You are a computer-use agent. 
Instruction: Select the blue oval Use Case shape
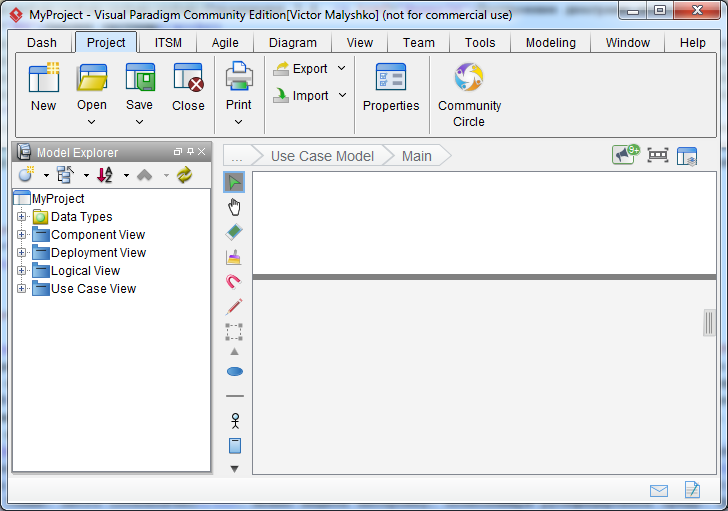(x=234, y=371)
